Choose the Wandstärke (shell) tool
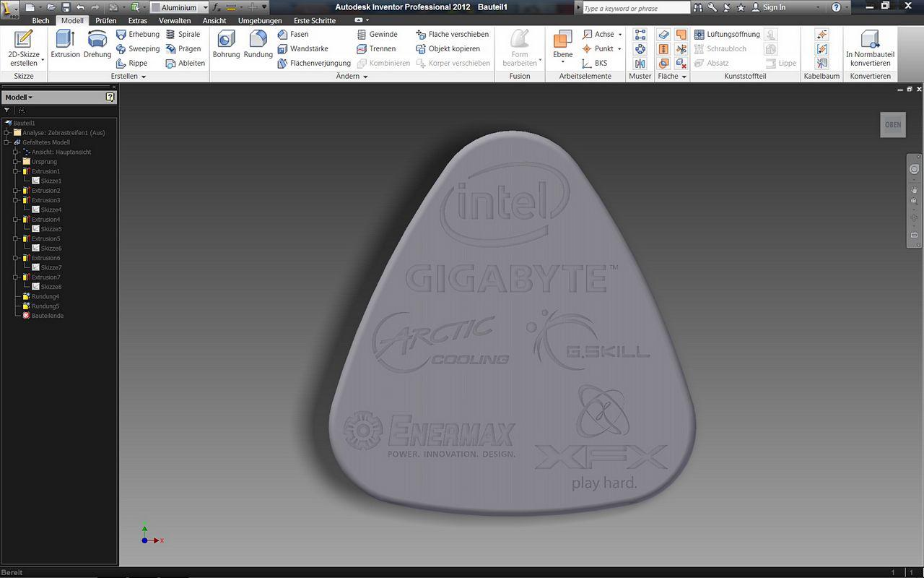924x578 pixels. point(303,48)
